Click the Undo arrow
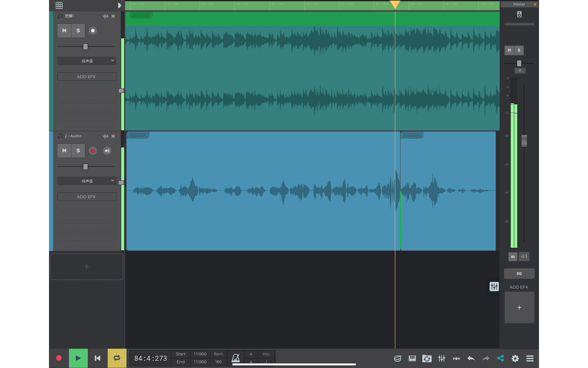This screenshot has height=368, width=588. pyautogui.click(x=471, y=358)
